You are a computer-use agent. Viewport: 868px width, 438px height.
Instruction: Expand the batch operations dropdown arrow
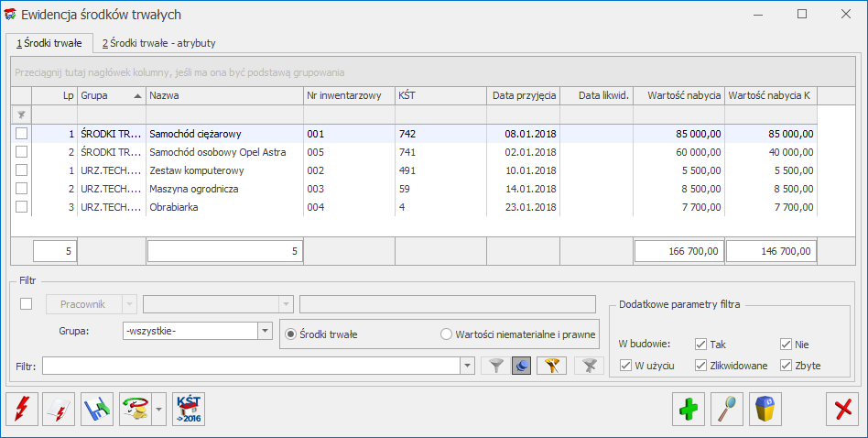tap(159, 410)
